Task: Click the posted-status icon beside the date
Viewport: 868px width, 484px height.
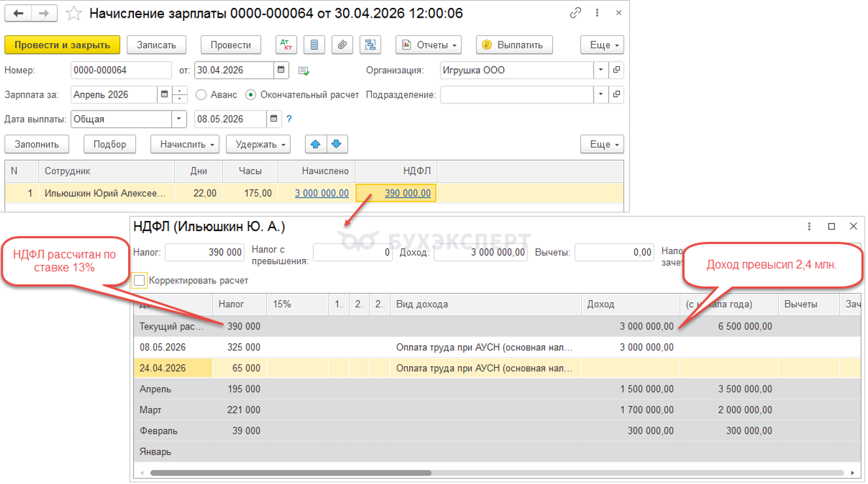Action: (x=304, y=71)
